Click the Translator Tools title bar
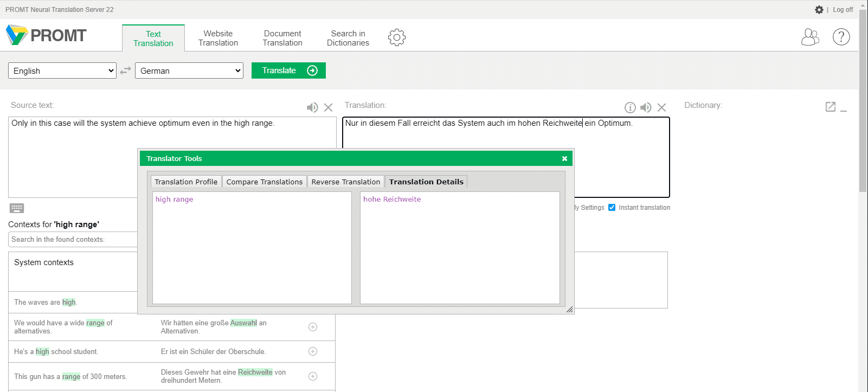 tap(356, 158)
